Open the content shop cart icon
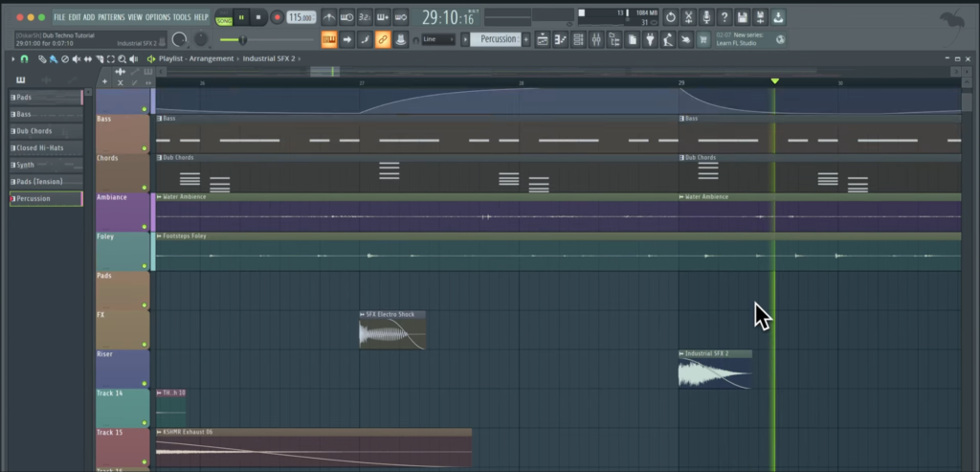Screen dimensions: 980x472 click(x=704, y=39)
